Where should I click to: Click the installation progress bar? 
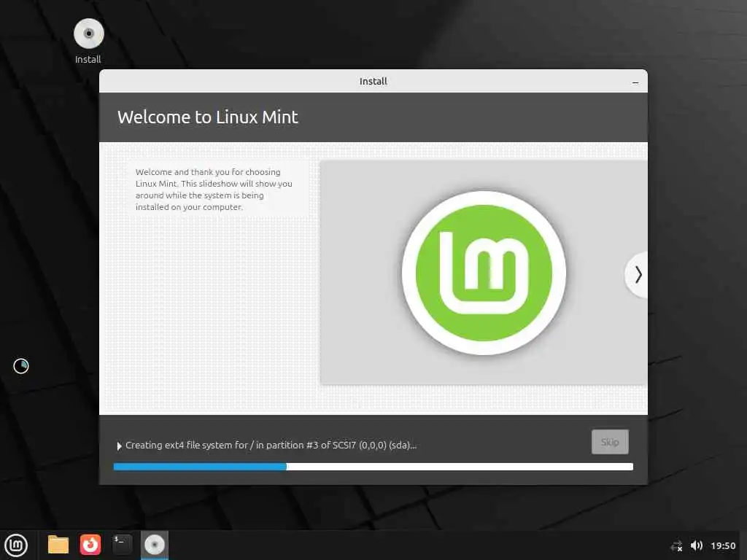coord(373,467)
